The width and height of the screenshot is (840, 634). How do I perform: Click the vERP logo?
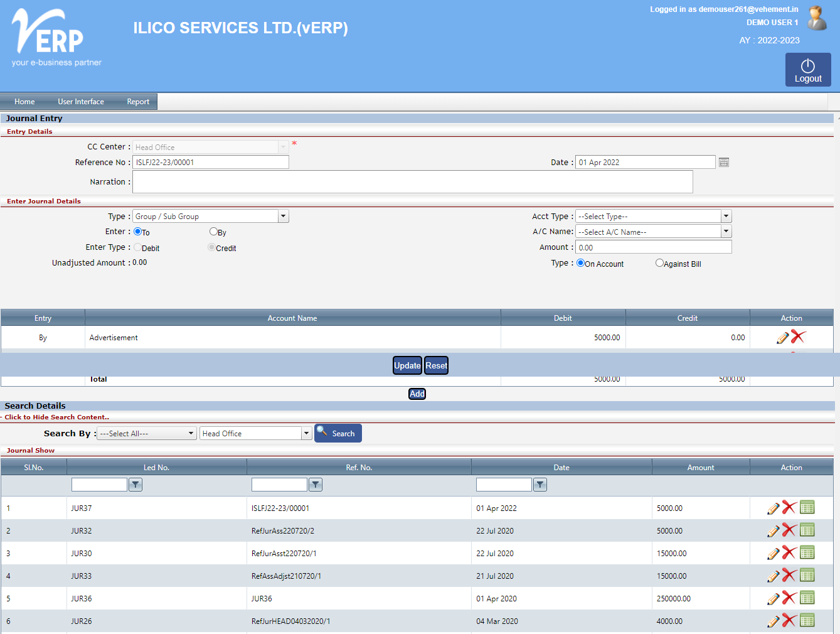point(56,38)
